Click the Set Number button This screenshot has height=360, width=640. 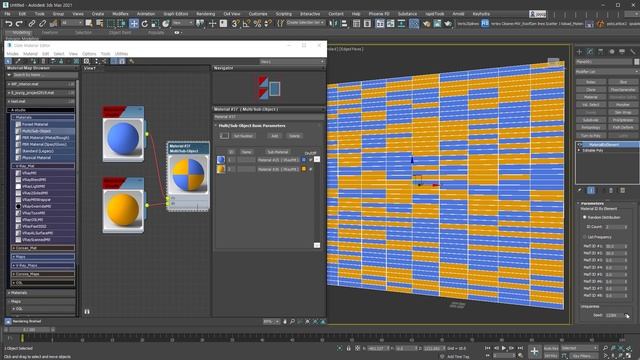(243, 136)
